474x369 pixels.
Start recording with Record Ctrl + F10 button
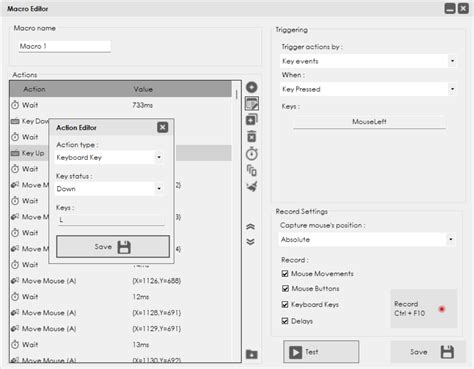[423, 309]
